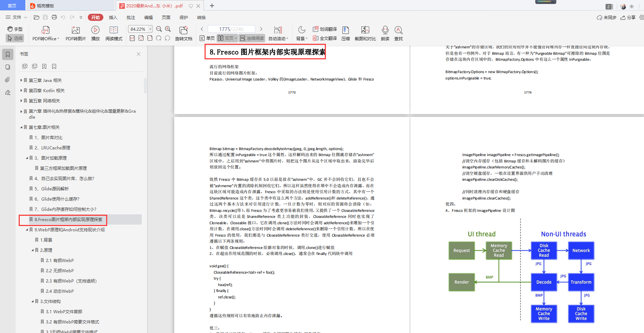This screenshot has height=333, width=644.
Task: Click the page number field 1775
Action: (231, 29)
